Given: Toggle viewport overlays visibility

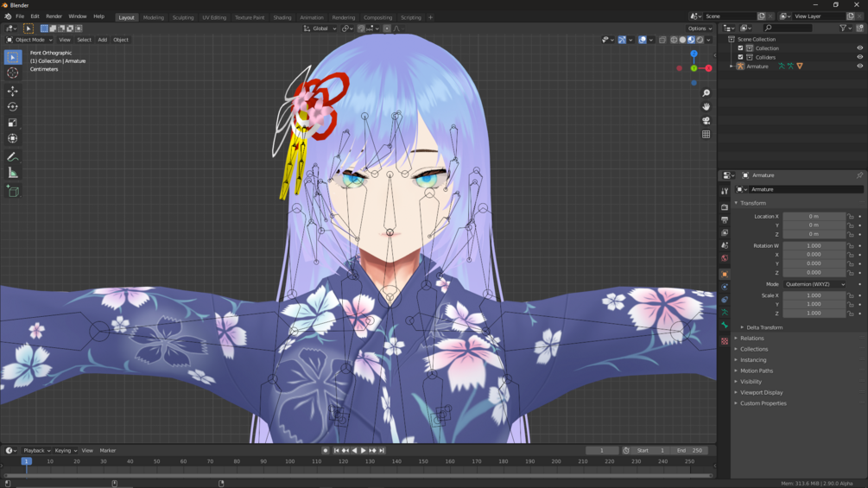Looking at the screenshot, I should click(x=642, y=40).
